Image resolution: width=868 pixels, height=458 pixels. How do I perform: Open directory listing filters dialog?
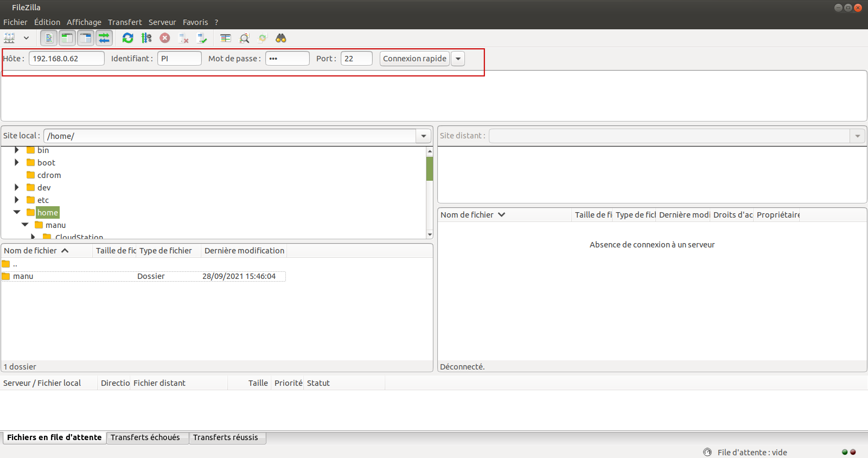(226, 38)
